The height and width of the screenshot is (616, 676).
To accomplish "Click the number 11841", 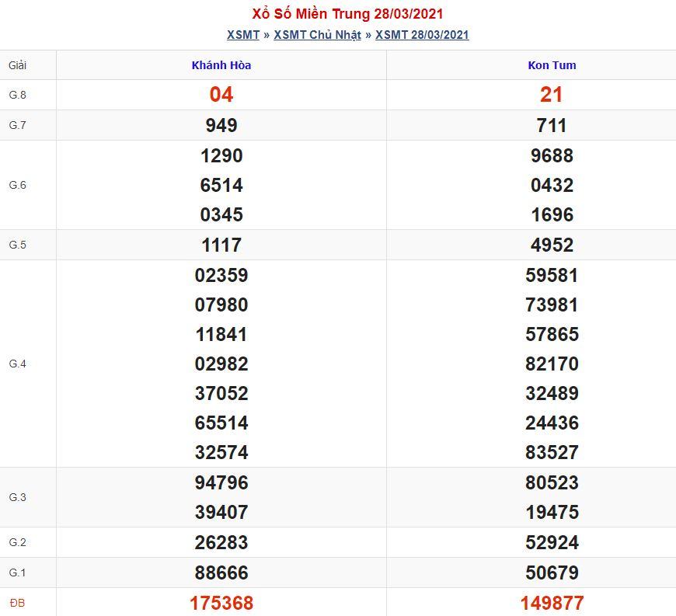I will (221, 334).
